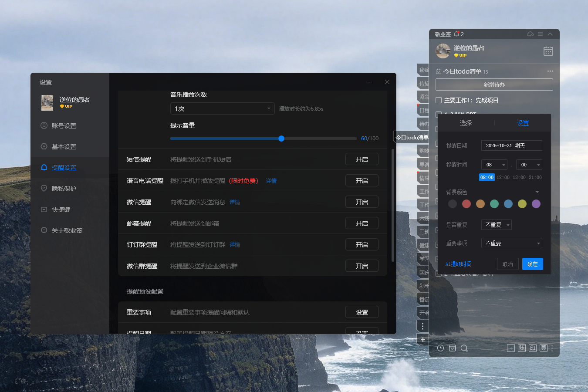The height and width of the screenshot is (392, 588).
Task: Click the boxed plus icon at the bottom right
Action: [511, 348]
